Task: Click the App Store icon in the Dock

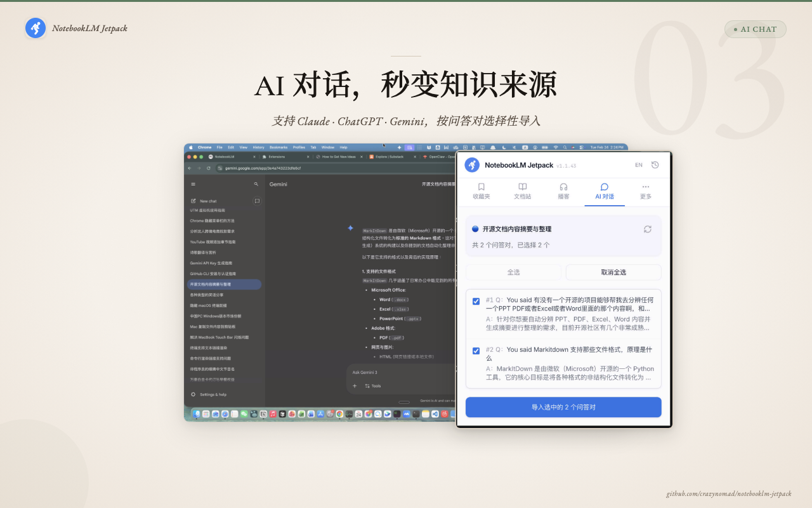Action: click(x=320, y=414)
